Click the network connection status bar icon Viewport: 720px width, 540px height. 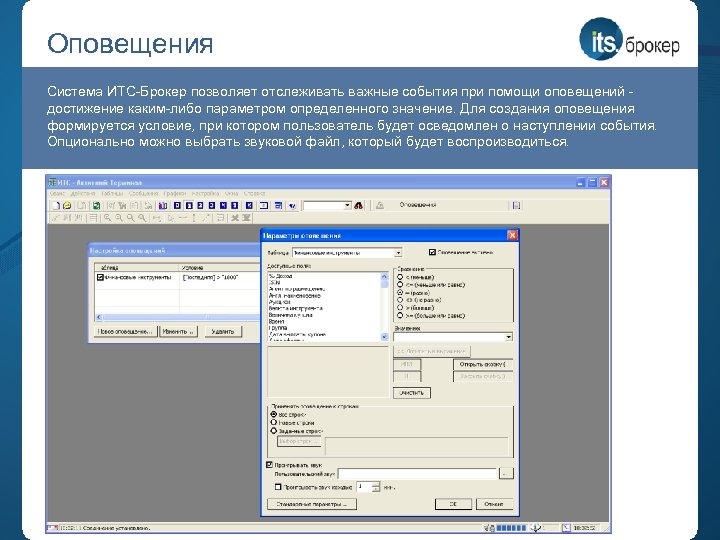(489, 528)
